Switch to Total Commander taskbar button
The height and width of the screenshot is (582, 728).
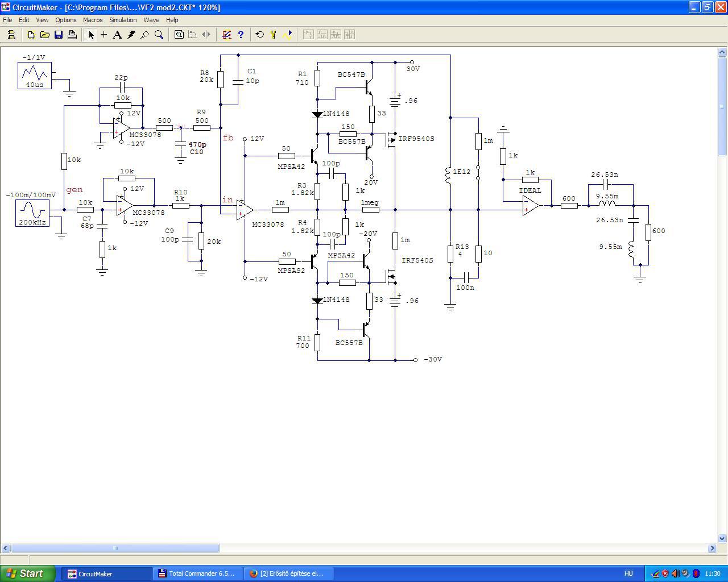[x=197, y=573]
